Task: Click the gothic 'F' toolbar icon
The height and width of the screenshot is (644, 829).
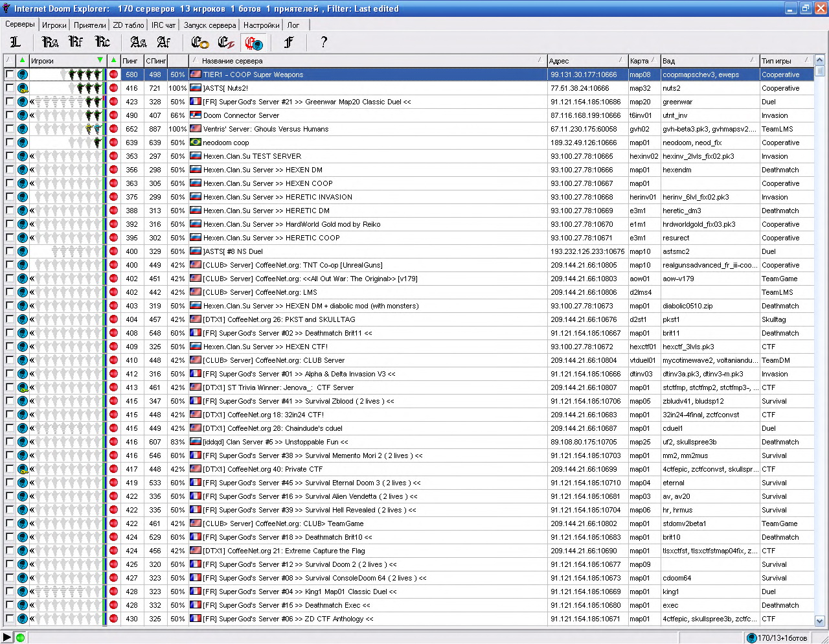Action: 289,42
